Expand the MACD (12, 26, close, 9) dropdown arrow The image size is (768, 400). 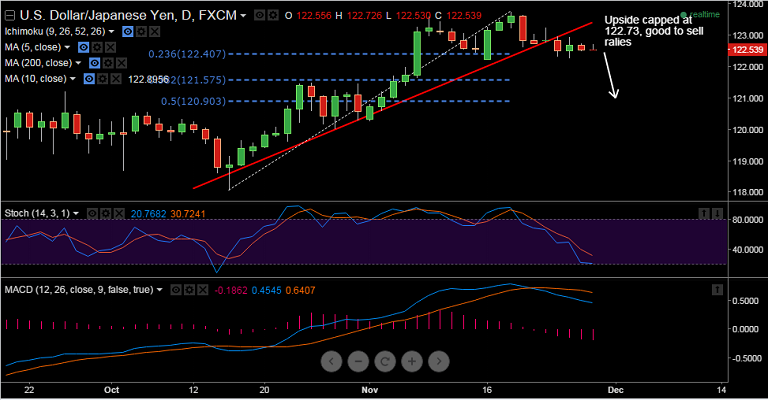coord(159,290)
